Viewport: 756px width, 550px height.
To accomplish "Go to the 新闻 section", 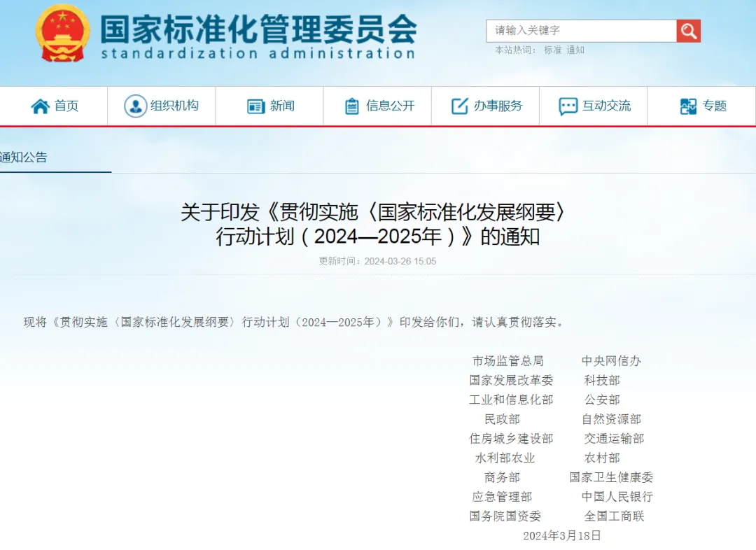I will pyautogui.click(x=269, y=106).
